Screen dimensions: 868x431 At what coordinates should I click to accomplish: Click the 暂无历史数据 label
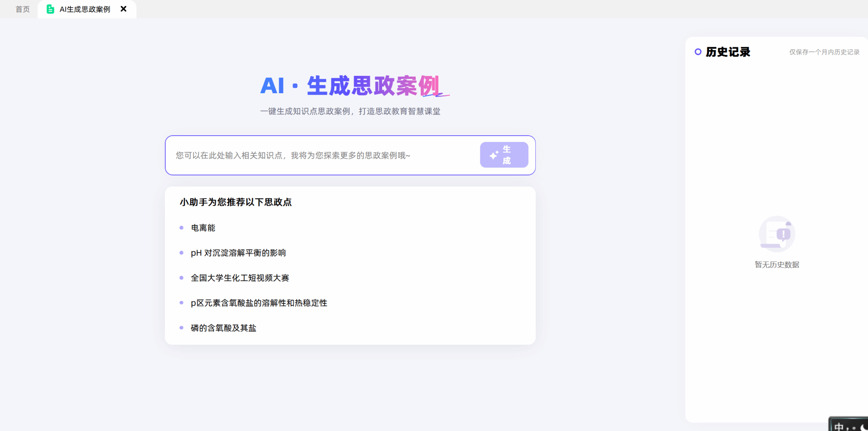[x=776, y=265]
